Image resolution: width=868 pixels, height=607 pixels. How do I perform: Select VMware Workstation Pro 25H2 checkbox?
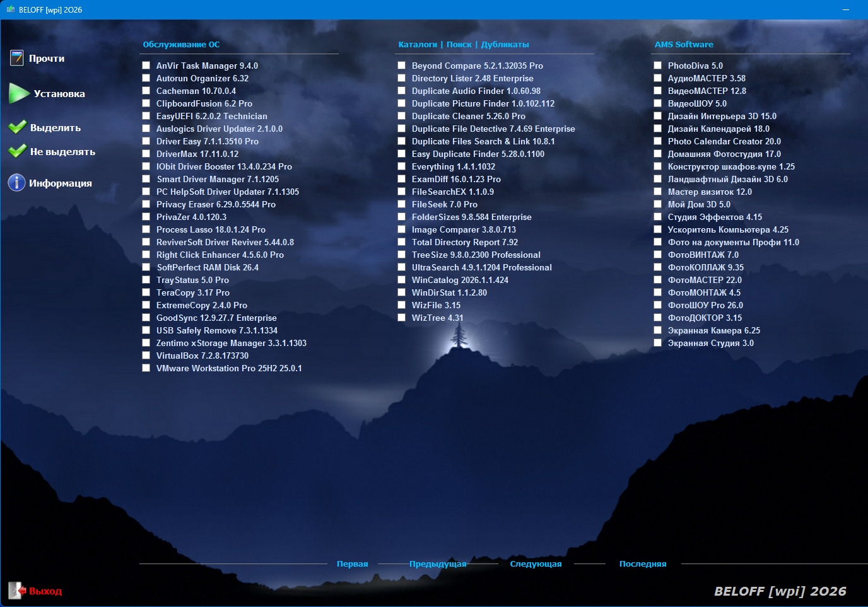[x=146, y=368]
